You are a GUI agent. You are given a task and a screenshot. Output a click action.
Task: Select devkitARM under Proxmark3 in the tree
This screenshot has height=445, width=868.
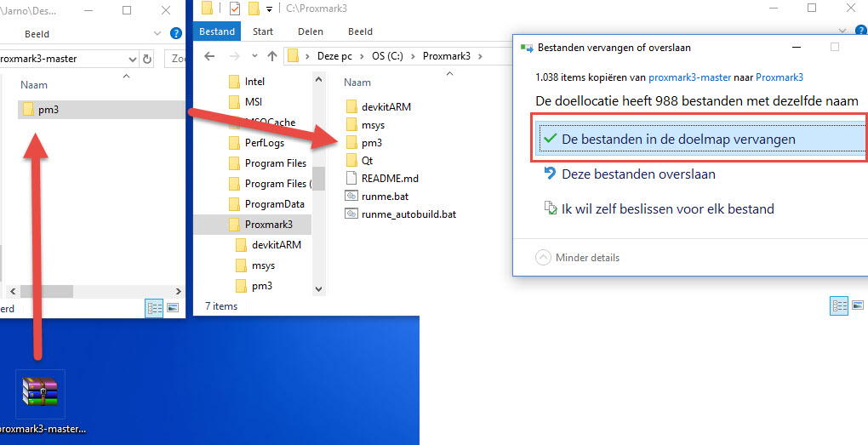coord(268,245)
